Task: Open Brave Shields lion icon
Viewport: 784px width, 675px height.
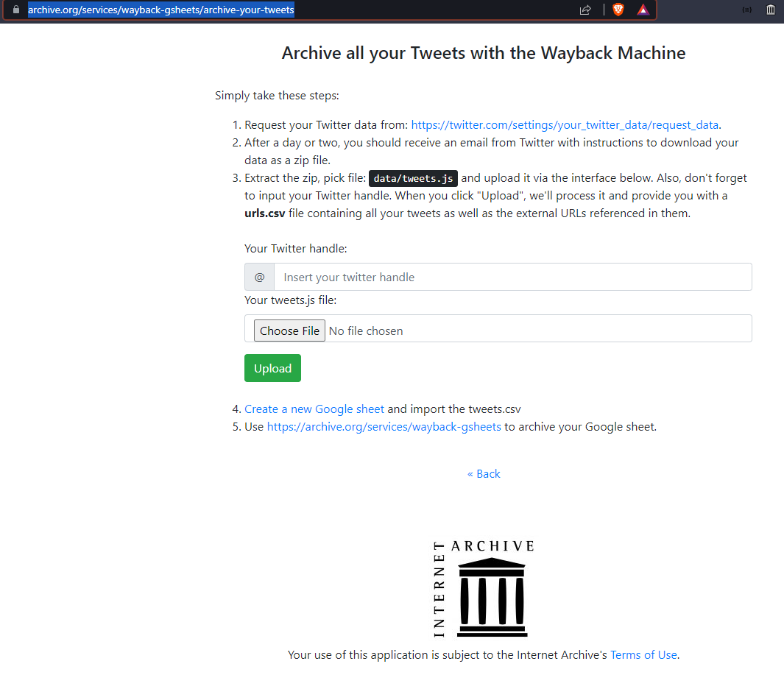Action: pyautogui.click(x=618, y=10)
